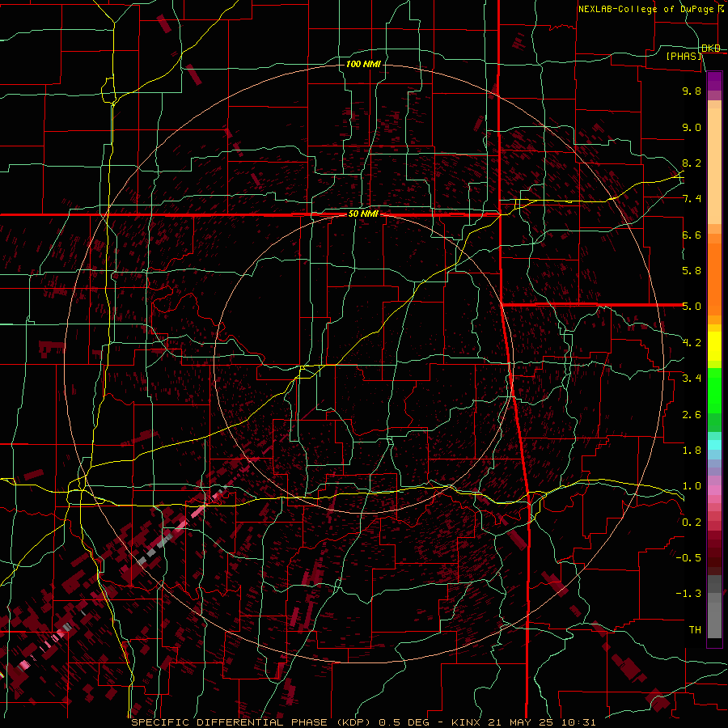Pick the cyan band of the color bar
Screen dimensions: 728x728
[x=714, y=445]
